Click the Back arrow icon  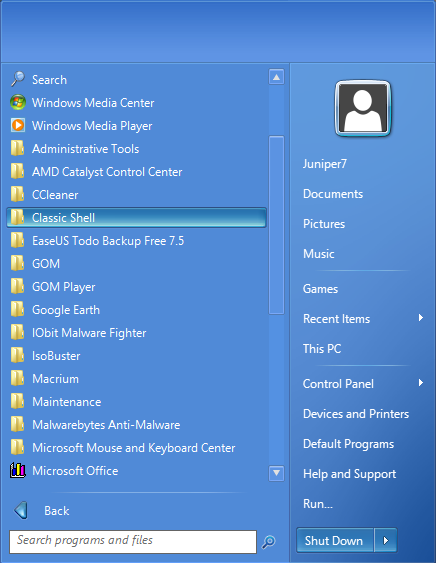(20, 510)
